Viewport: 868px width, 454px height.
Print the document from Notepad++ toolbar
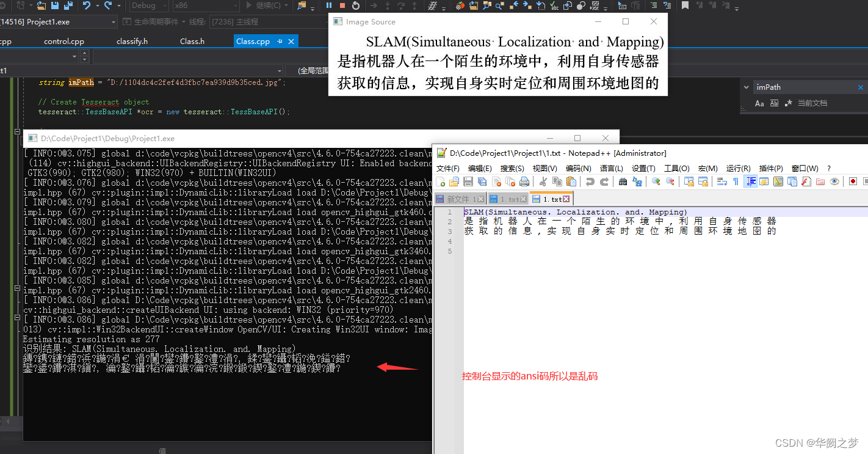click(524, 181)
